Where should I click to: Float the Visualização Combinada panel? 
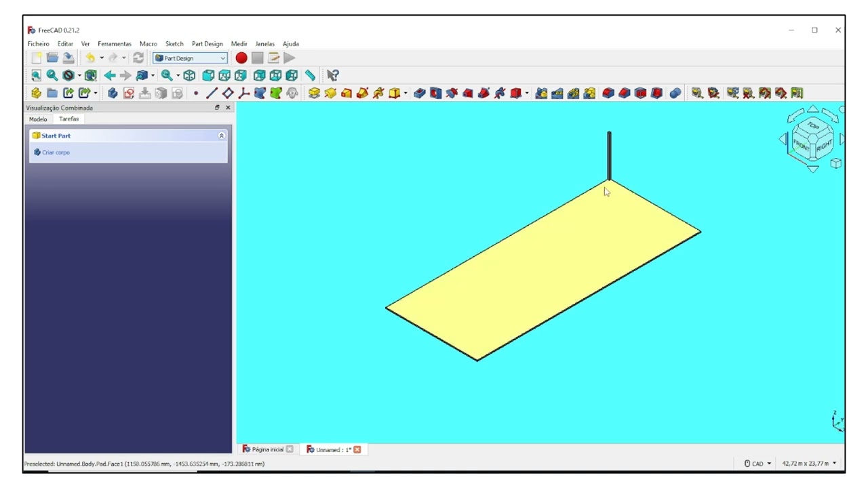click(217, 108)
